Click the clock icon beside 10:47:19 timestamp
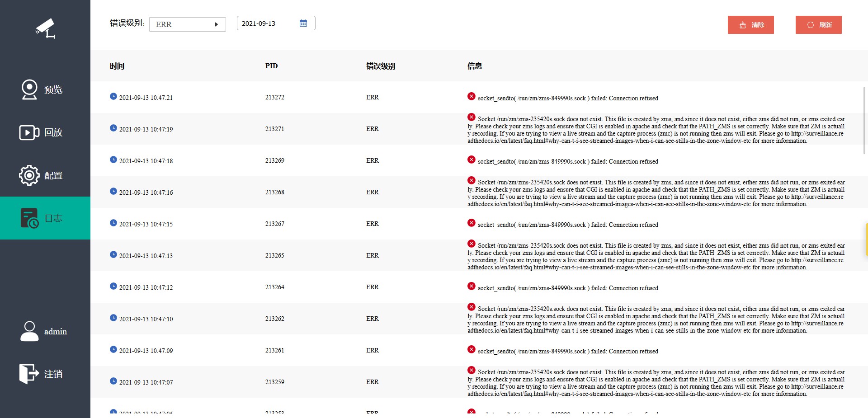The image size is (868, 418). (113, 128)
